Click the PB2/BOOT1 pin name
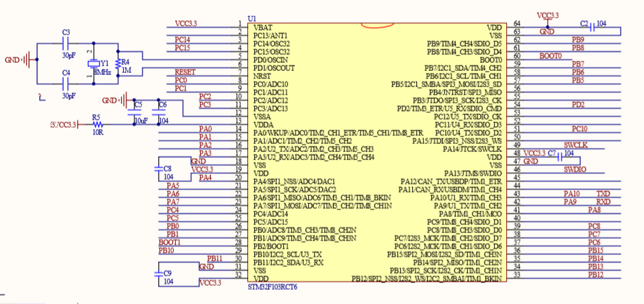Screen dimensions: 644x304 272,246
